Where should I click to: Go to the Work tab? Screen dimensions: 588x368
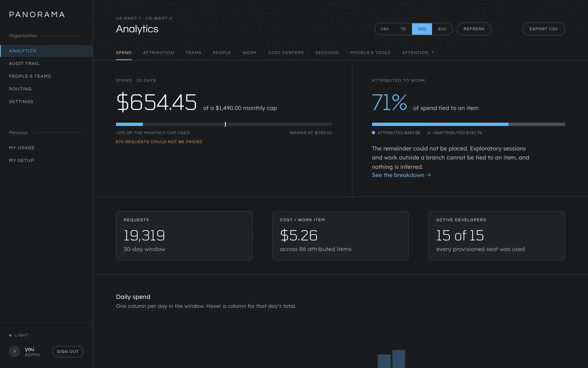pyautogui.click(x=250, y=53)
